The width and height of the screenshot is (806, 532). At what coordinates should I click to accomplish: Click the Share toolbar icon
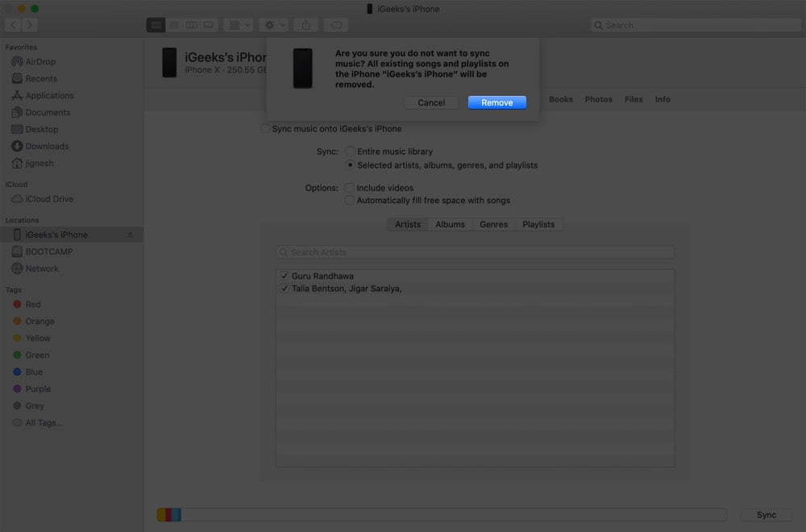[x=305, y=25]
